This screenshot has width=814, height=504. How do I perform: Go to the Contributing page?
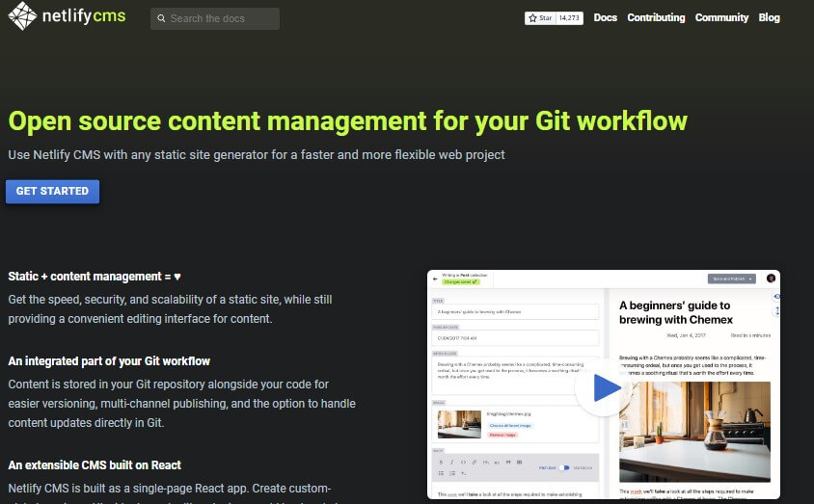click(656, 17)
